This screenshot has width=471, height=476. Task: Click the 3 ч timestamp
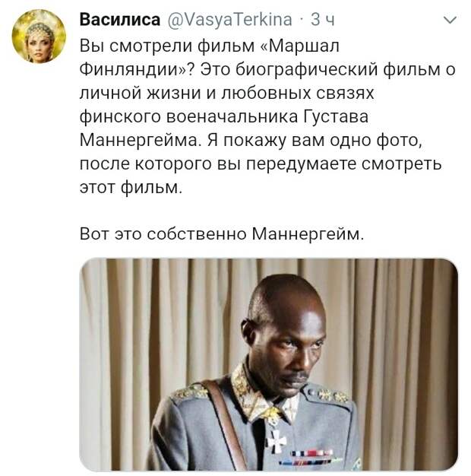point(322,20)
